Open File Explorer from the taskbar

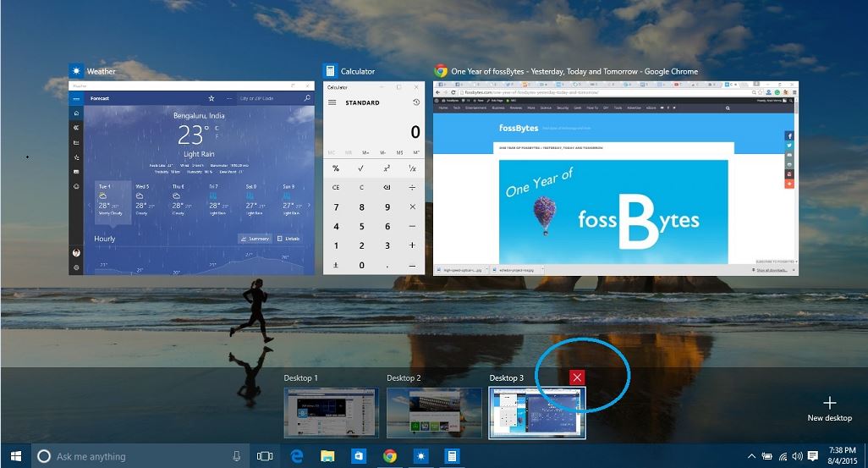327,456
